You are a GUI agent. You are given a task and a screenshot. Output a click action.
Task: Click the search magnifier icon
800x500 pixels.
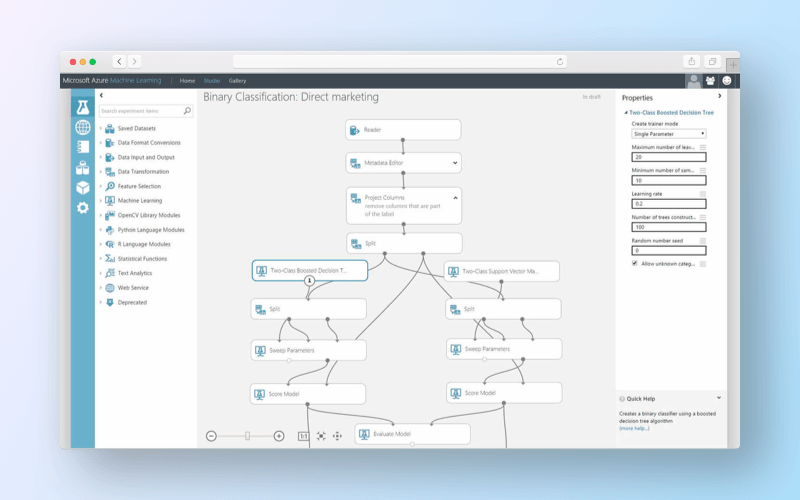[187, 111]
